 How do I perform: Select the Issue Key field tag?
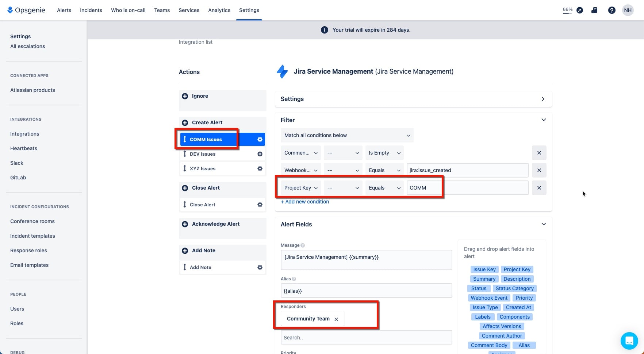484,269
